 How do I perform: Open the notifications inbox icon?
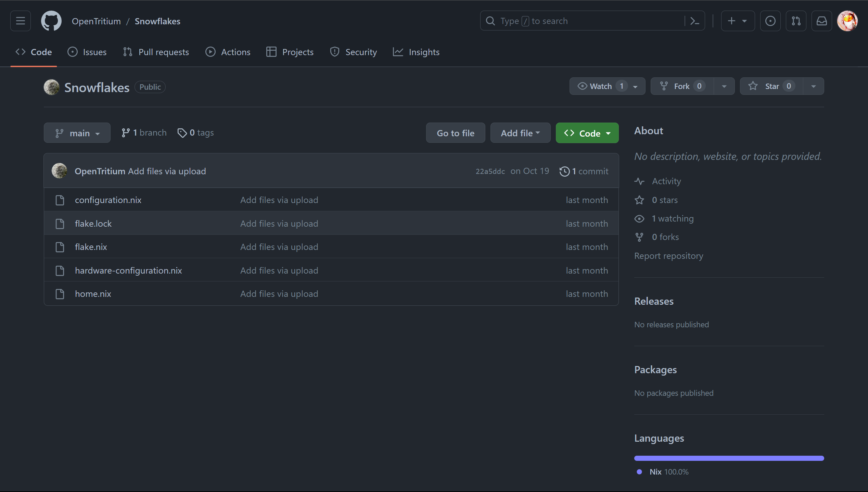tap(822, 21)
